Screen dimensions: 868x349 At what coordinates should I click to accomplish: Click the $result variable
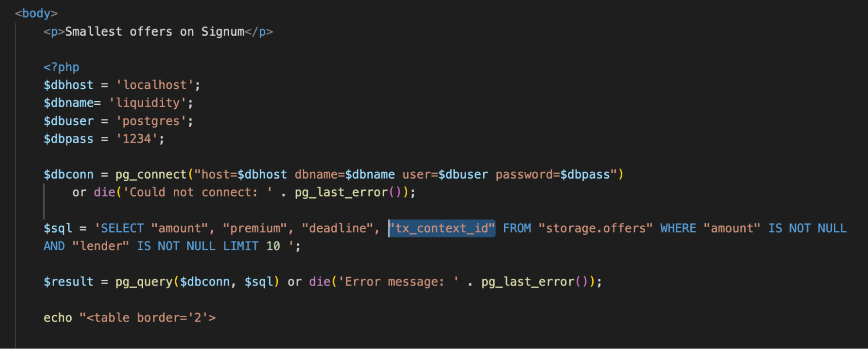[x=69, y=282]
